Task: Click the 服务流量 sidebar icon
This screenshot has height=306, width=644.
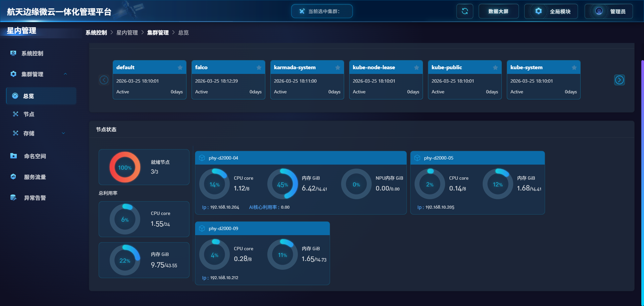Action: [x=13, y=177]
